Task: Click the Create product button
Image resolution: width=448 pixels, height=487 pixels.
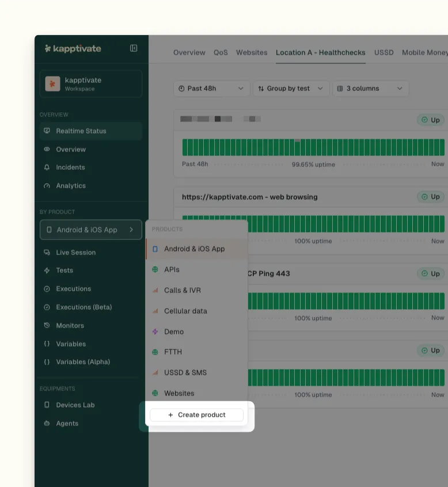Action: pyautogui.click(x=197, y=415)
